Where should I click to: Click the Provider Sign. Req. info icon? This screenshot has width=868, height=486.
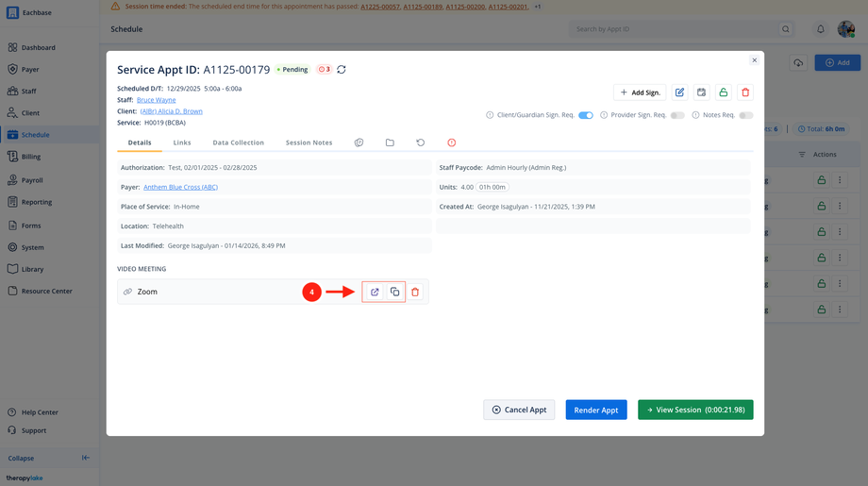coord(604,115)
